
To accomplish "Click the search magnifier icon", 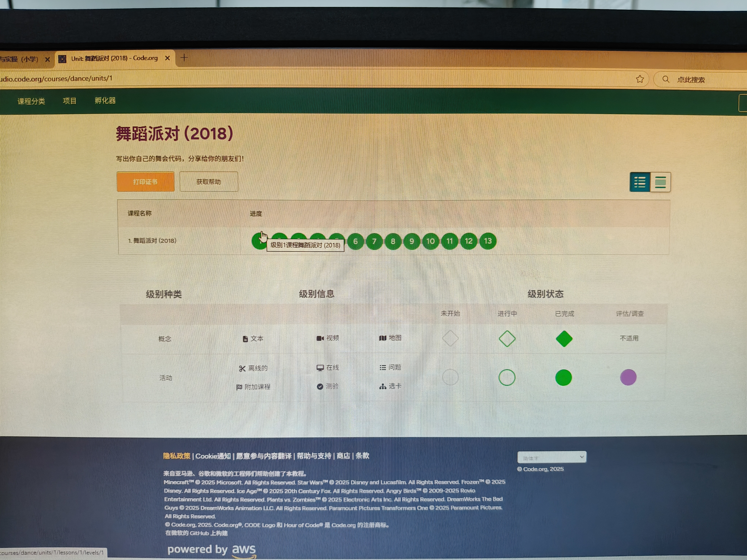I will point(666,79).
